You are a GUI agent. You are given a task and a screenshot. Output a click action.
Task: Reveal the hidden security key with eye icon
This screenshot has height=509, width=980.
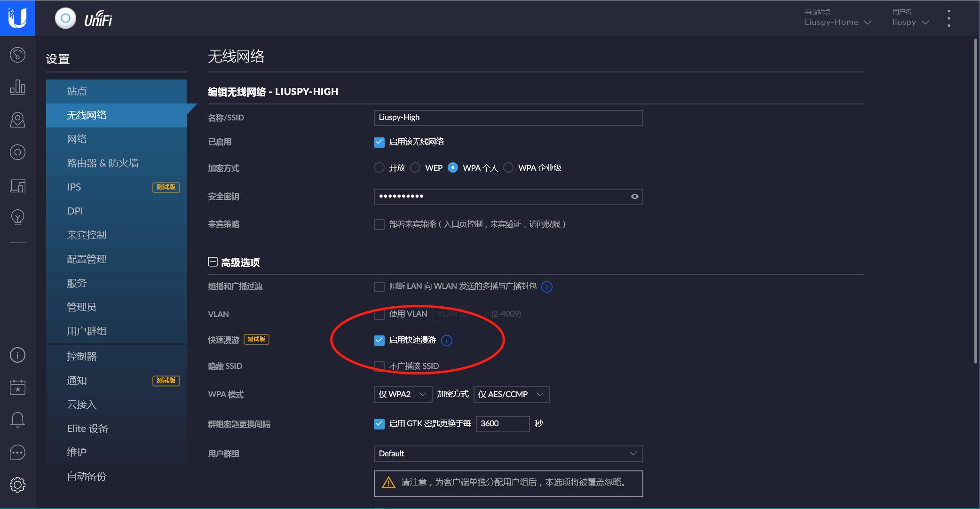coord(634,197)
